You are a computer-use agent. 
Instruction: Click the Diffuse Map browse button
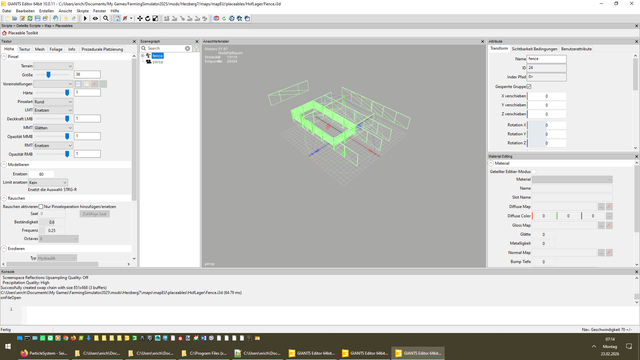[601, 207]
